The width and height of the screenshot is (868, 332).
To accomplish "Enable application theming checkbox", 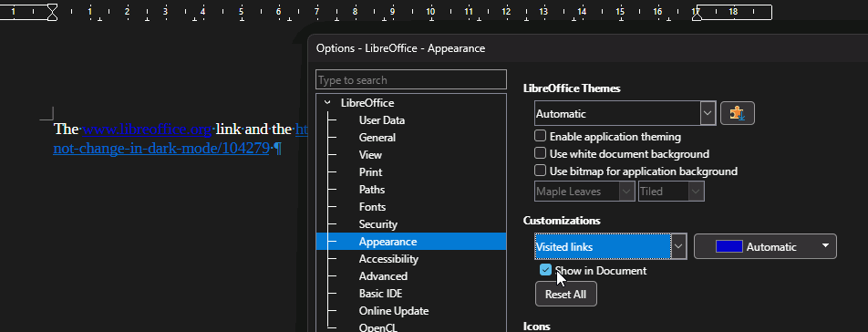I will [x=541, y=136].
